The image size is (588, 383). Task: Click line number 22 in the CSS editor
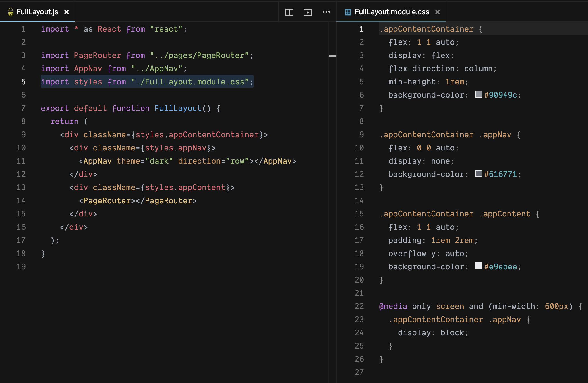(359, 306)
